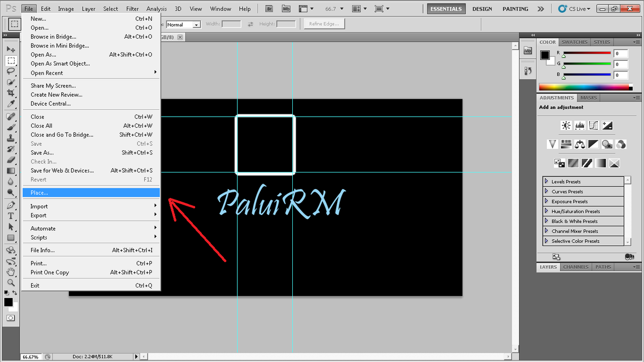
Task: Open the Import submenu
Action: point(91,206)
